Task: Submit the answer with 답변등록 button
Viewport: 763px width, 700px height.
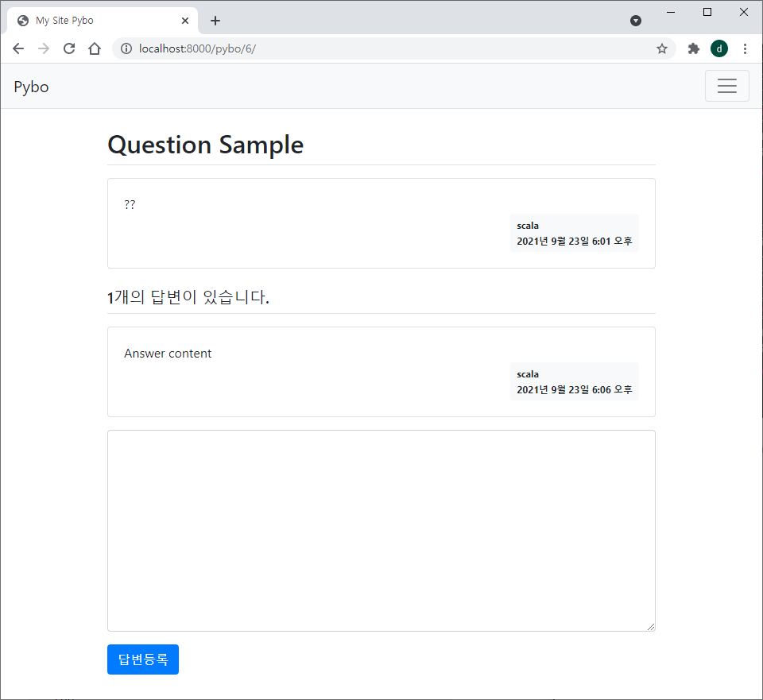Action: (x=143, y=659)
